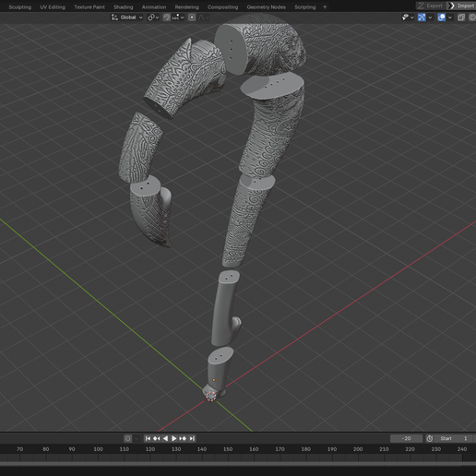The width and height of the screenshot is (476, 476).
Task: Open the Compositing workspace tab
Action: pos(222,6)
